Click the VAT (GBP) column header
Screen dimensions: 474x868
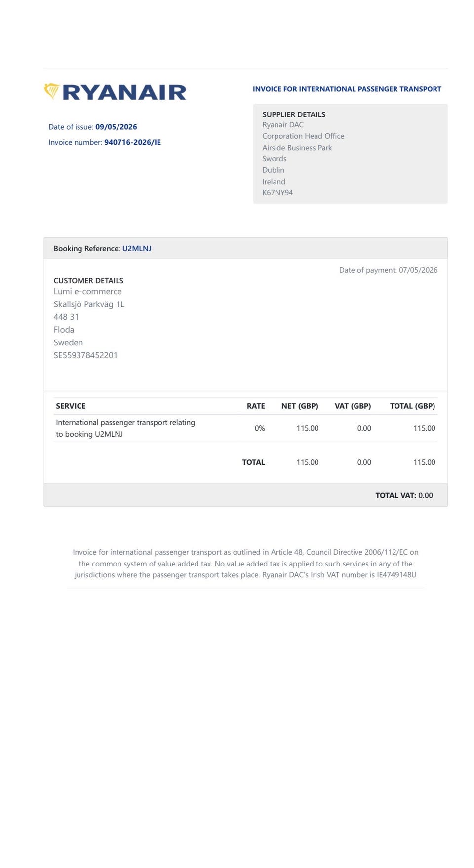353,406
